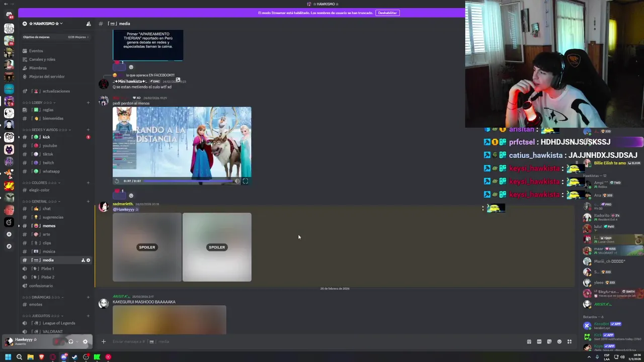Open the attachment plus button in message bar
The height and width of the screenshot is (362, 644).
click(x=103, y=341)
